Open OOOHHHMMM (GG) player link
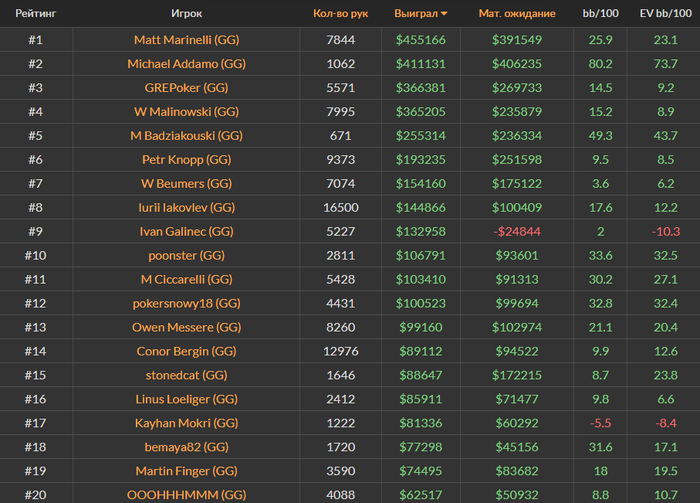 click(187, 495)
